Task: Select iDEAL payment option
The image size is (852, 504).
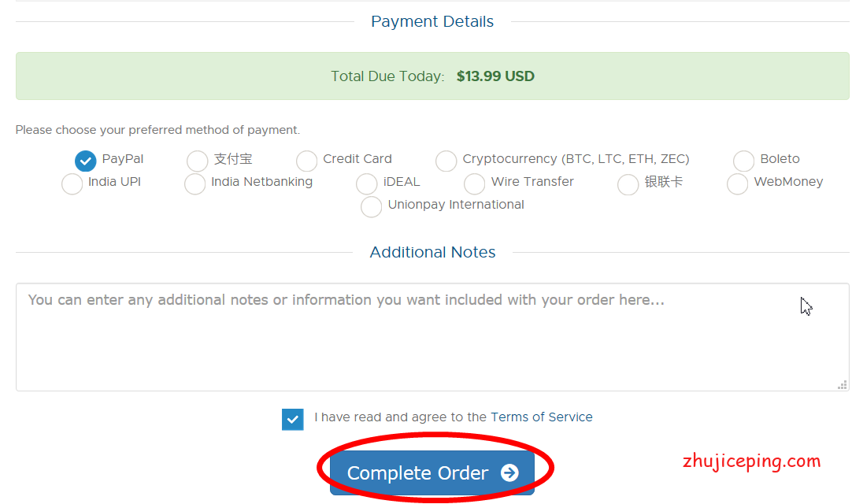Action: [367, 183]
